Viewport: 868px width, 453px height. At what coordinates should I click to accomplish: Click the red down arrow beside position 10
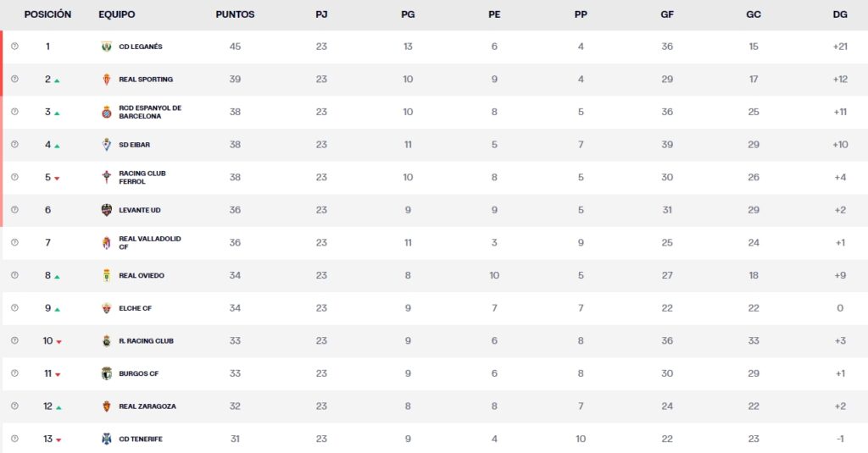[x=58, y=342]
